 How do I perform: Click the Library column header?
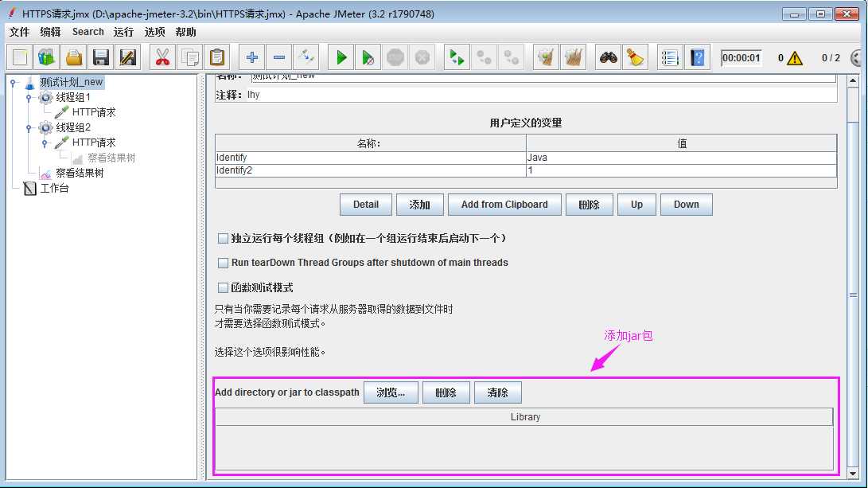[524, 417]
